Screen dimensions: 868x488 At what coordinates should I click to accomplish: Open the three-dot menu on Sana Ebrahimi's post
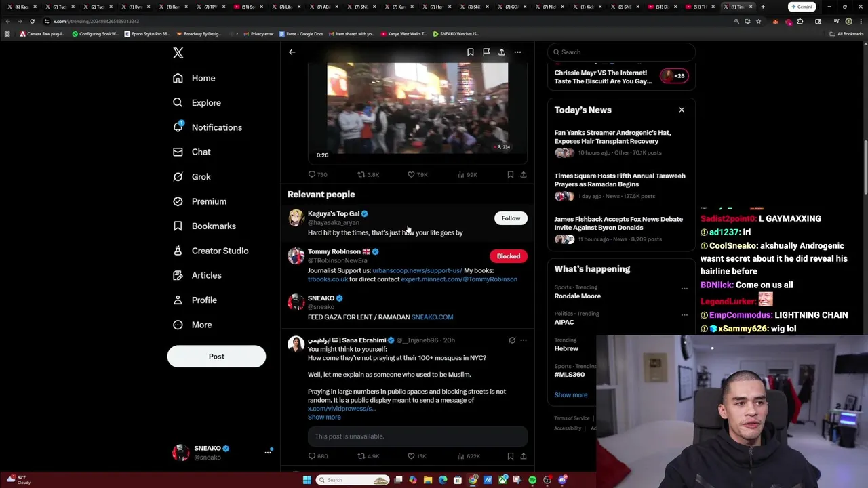pyautogui.click(x=524, y=340)
